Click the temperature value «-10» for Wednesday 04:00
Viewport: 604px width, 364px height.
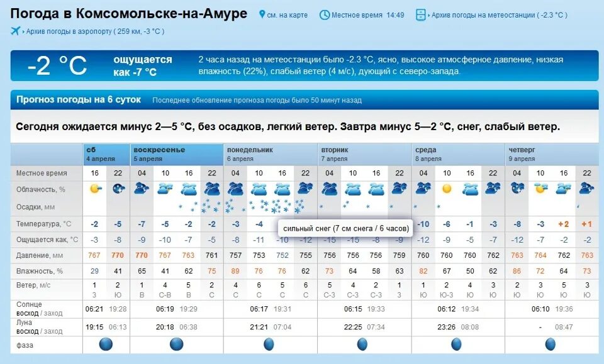[423, 224]
